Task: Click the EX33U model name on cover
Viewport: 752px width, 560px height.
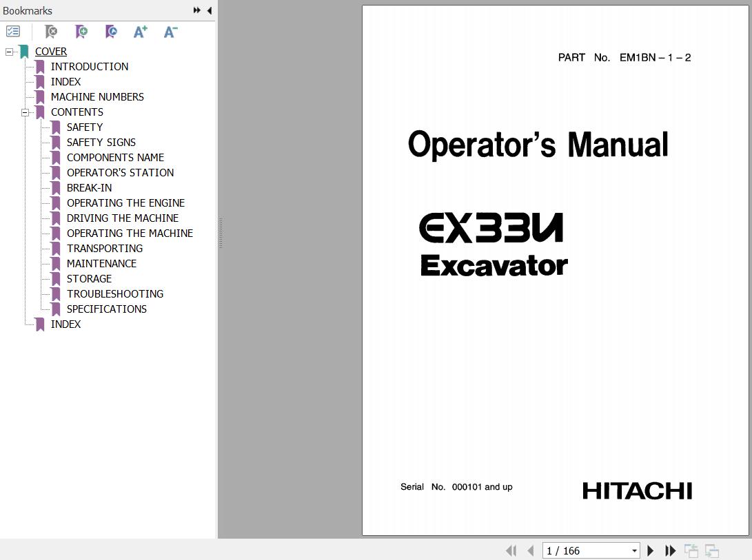Action: [491, 228]
